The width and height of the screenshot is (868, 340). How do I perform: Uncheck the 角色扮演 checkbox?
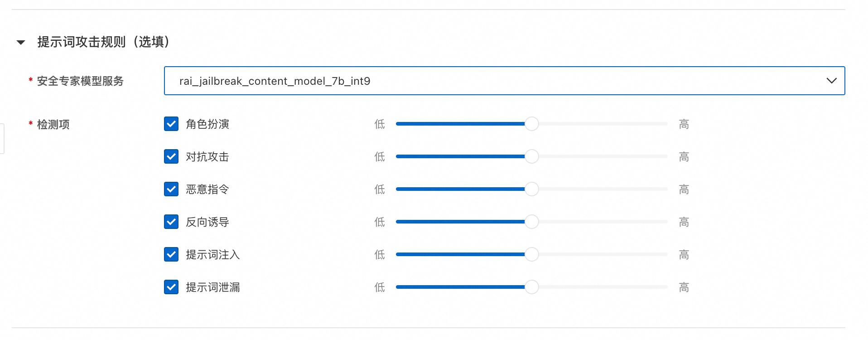click(x=171, y=124)
